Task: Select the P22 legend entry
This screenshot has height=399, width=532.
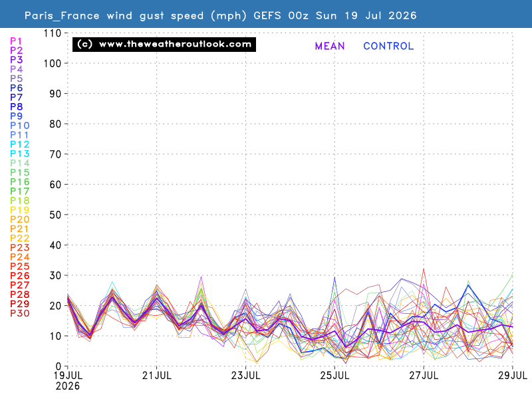Action: tap(20, 238)
